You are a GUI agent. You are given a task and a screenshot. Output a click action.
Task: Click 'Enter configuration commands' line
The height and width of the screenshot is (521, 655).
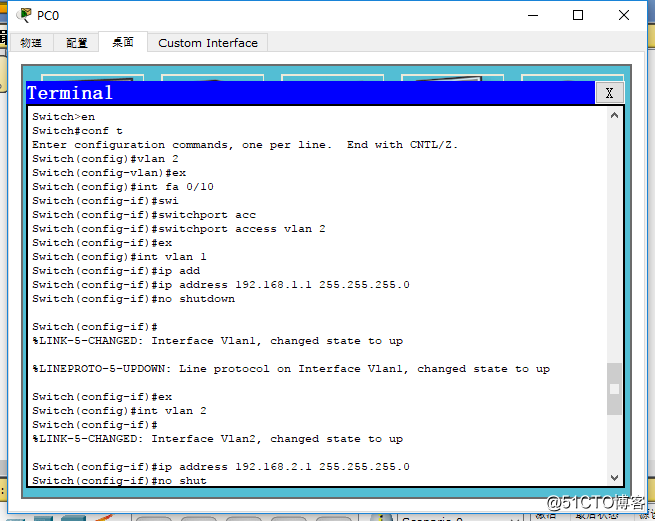pos(245,145)
